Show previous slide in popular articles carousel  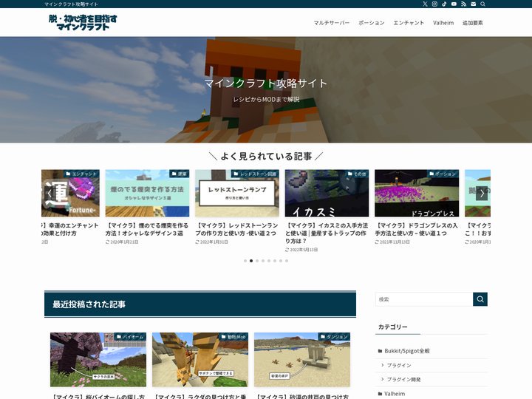(50, 194)
